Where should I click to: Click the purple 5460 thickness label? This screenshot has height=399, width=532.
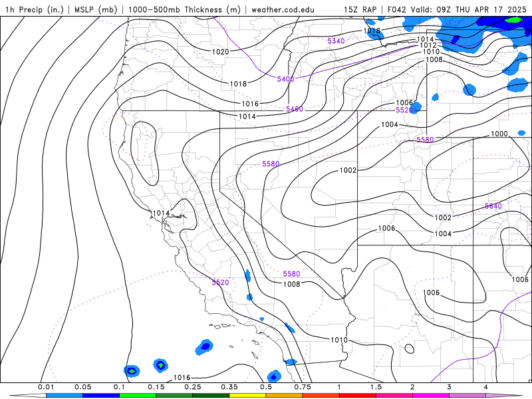[295, 109]
